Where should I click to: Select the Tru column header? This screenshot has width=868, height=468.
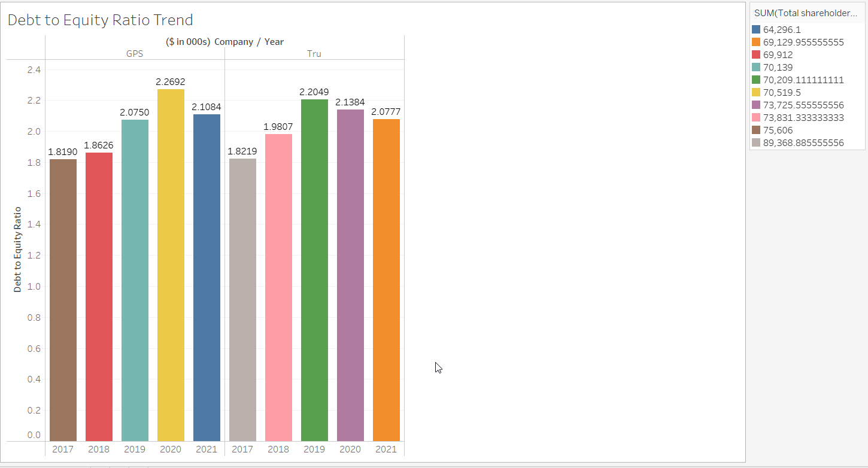click(x=314, y=53)
